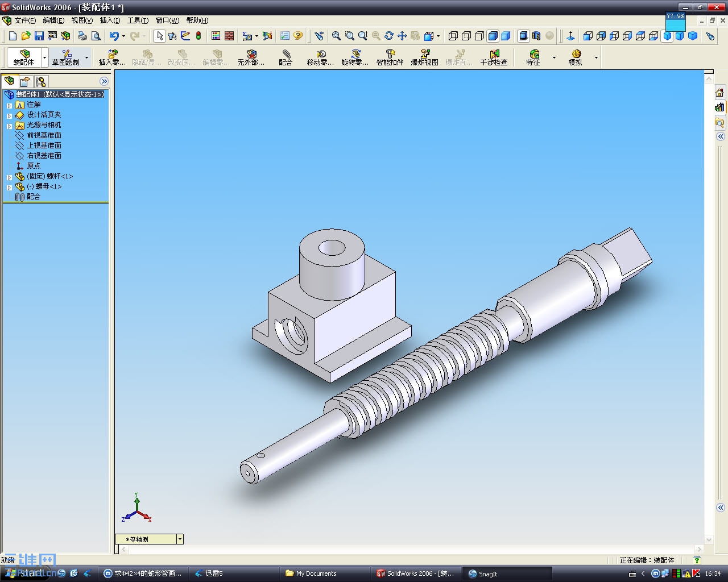The width and height of the screenshot is (728, 582).
Task: Open the 文件(F) menu
Action: point(26,20)
